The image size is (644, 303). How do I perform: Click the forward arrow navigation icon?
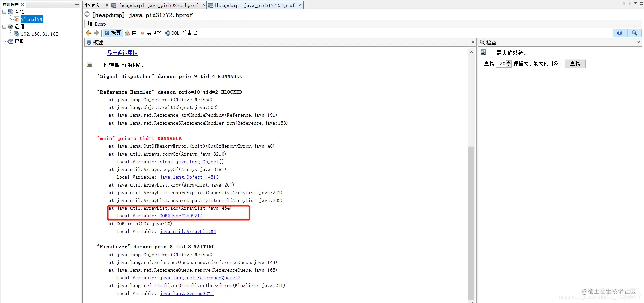96,33
